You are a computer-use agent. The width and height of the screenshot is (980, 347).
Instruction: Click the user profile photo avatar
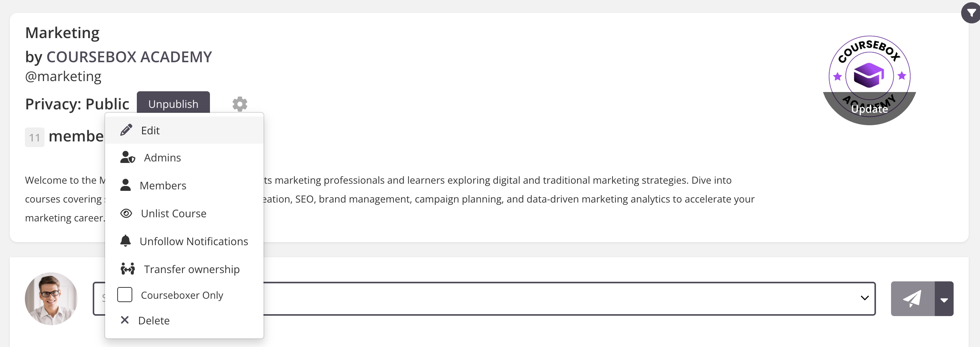51,299
